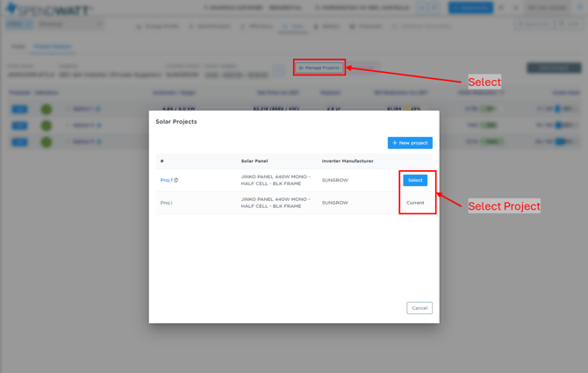
Task: Click the Solar Panel column header
Action: (x=255, y=161)
